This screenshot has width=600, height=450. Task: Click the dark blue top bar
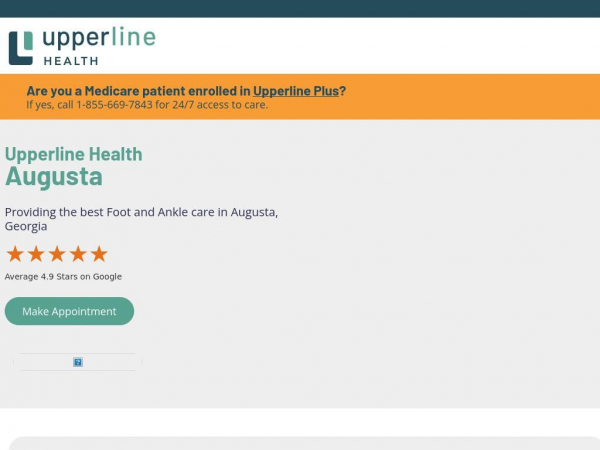coord(300,8)
